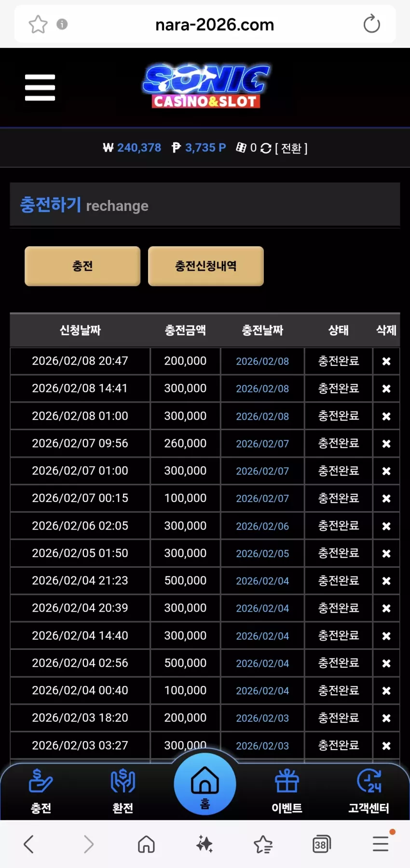Screen dimensions: 410x868
Task: View site info via the address bar icon
Action: click(62, 24)
